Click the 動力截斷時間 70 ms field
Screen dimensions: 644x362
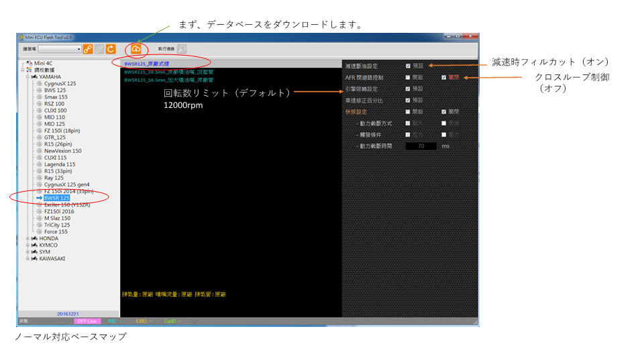click(x=421, y=146)
